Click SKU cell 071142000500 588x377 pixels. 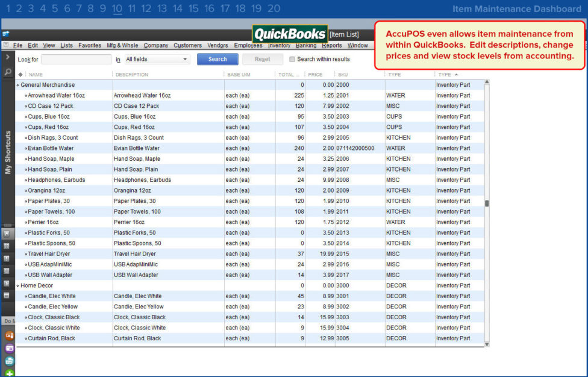(355, 148)
